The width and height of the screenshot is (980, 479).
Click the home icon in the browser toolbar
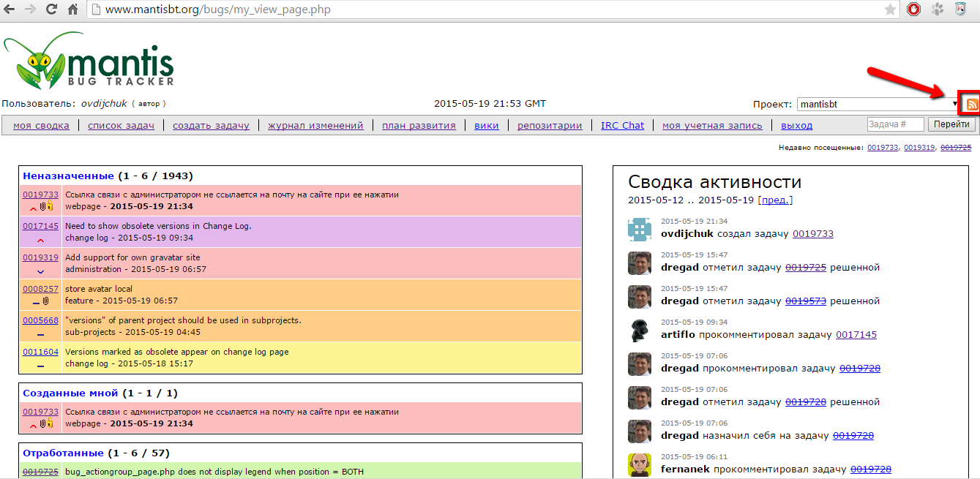pos(73,10)
